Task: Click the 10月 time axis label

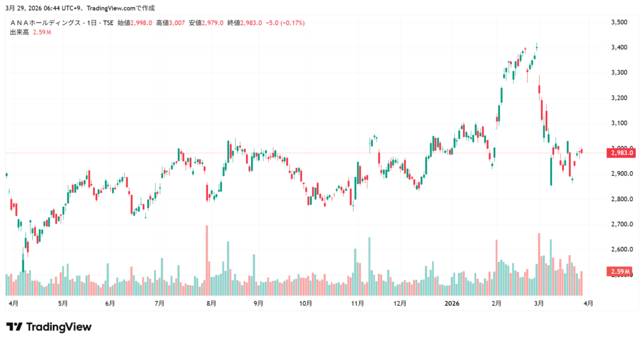Action: tap(306, 303)
